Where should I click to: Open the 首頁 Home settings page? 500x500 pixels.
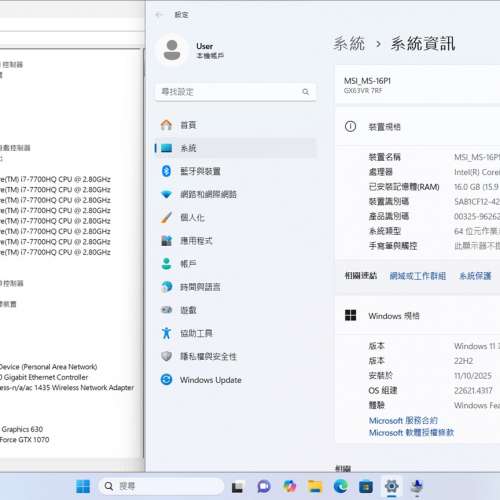click(x=236, y=125)
